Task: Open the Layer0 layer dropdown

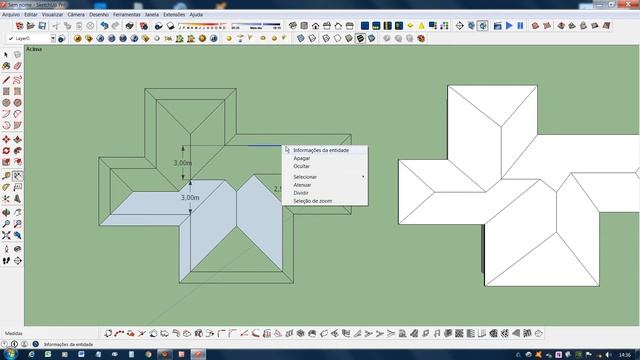Action: pyautogui.click(x=53, y=38)
